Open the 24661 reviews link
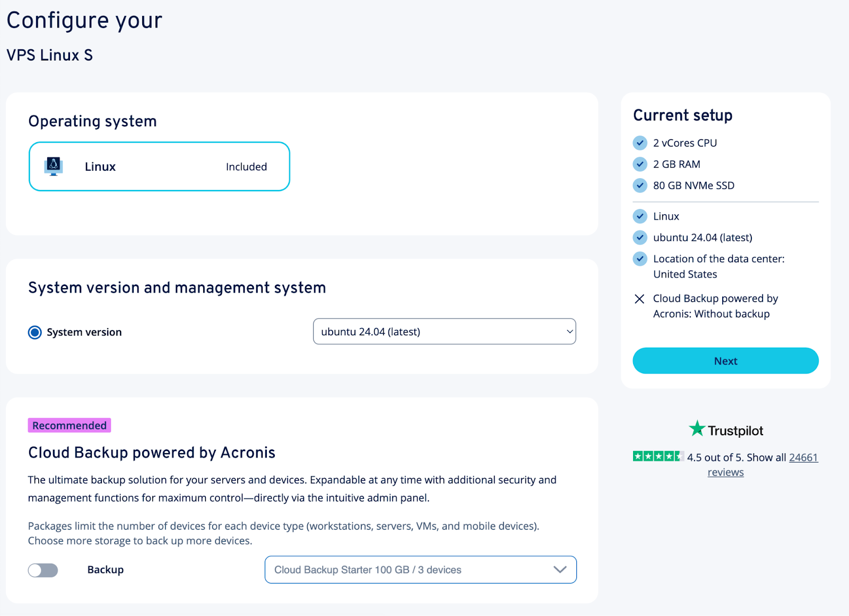 pyautogui.click(x=803, y=457)
